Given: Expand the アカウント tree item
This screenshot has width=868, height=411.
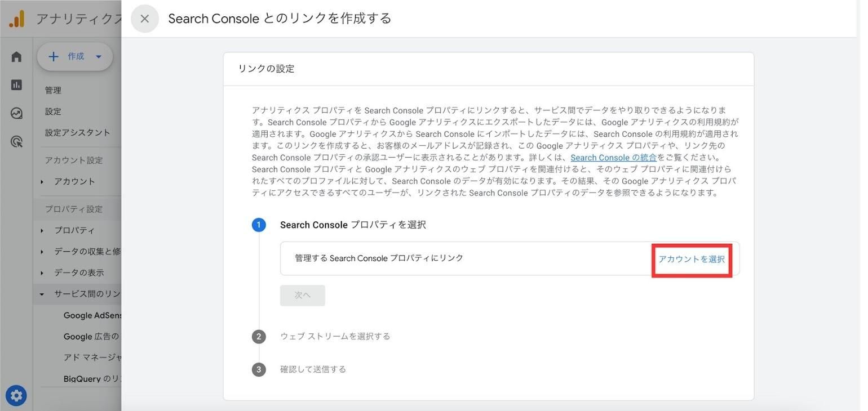Looking at the screenshot, I should pos(74,181).
